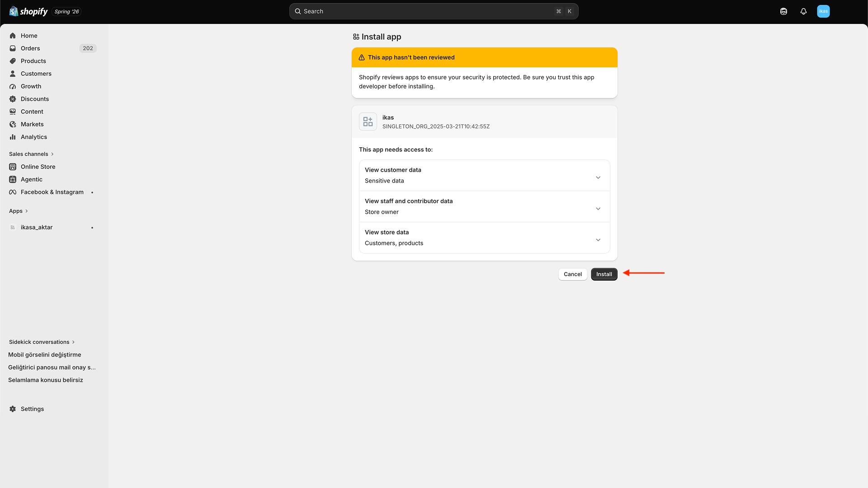The image size is (868, 488).
Task: Click 'This app hasn't been reviewed' banner text
Action: coord(411,57)
